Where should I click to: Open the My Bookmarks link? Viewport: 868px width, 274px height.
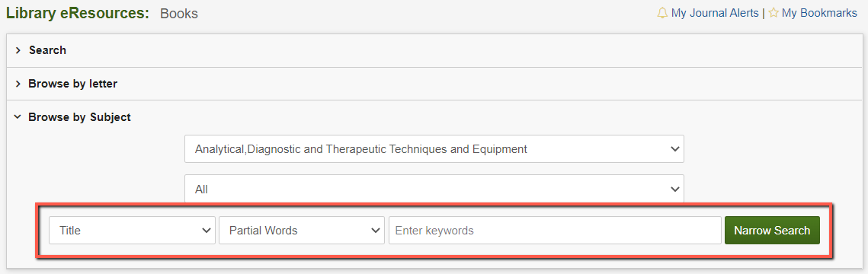coord(819,13)
